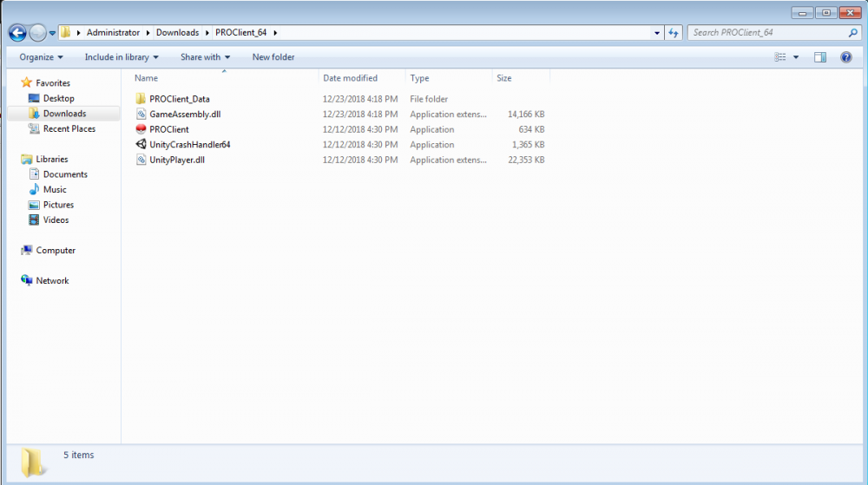Open the Help question mark icon
The width and height of the screenshot is (868, 485).
coord(846,57)
